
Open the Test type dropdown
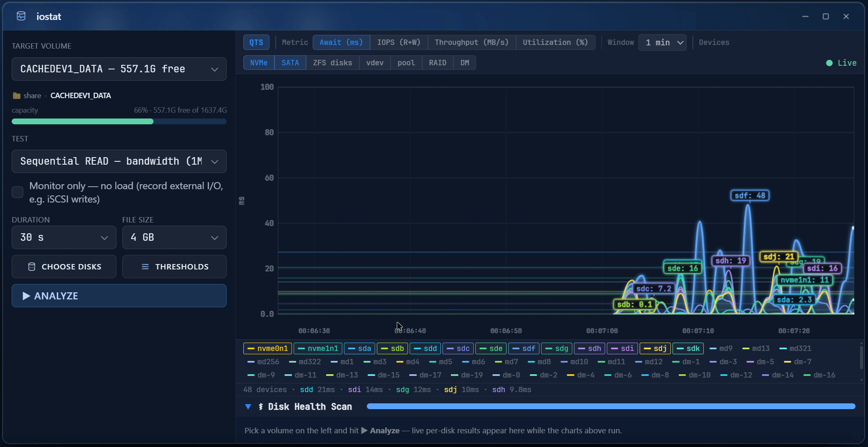click(x=119, y=161)
